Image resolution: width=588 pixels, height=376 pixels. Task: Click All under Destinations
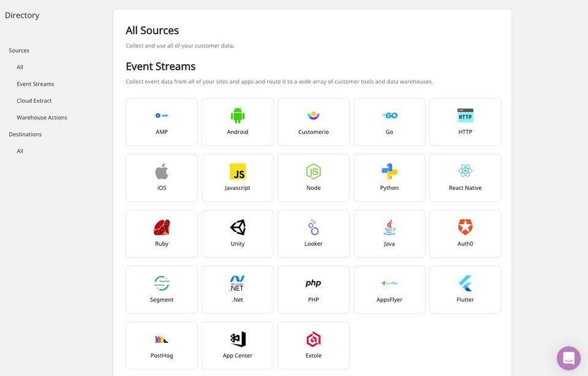coord(20,151)
